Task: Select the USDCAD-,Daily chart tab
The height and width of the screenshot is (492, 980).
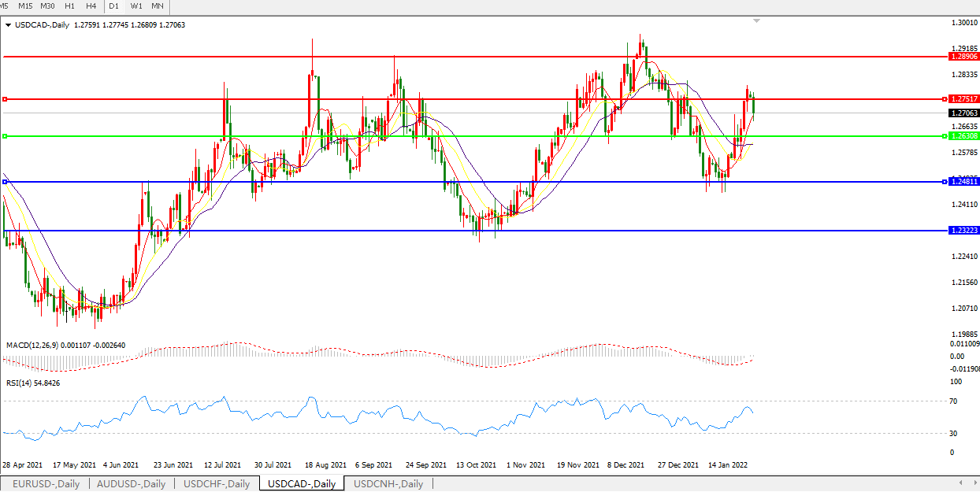Action: [x=302, y=484]
